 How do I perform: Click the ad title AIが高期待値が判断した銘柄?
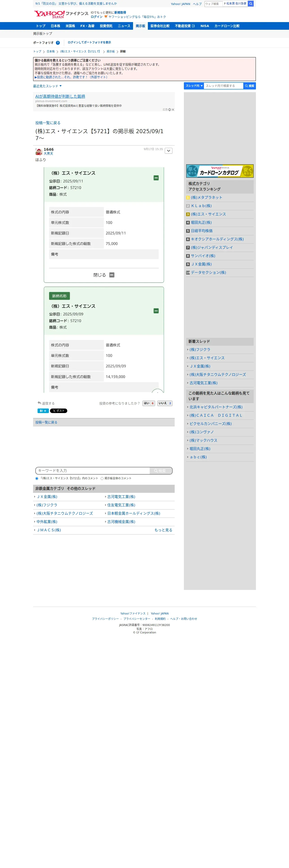click(60, 96)
